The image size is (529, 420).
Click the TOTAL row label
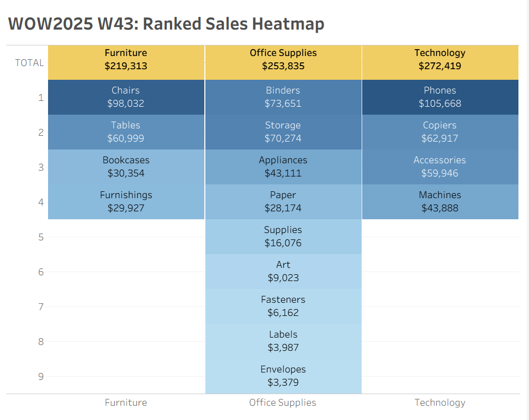pos(30,63)
